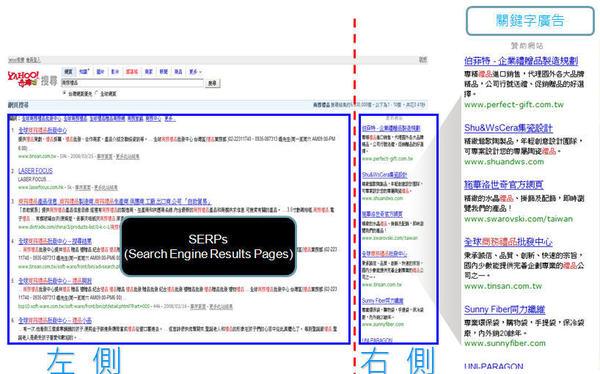The height and width of the screenshot is (374, 600).
Task: Open Shu&WsCera ad title in small right column
Action: coord(385,175)
